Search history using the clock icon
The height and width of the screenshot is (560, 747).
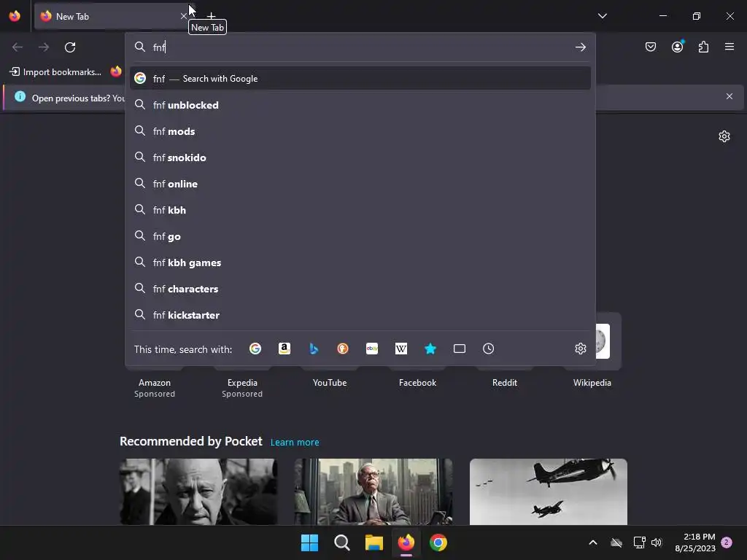point(488,349)
